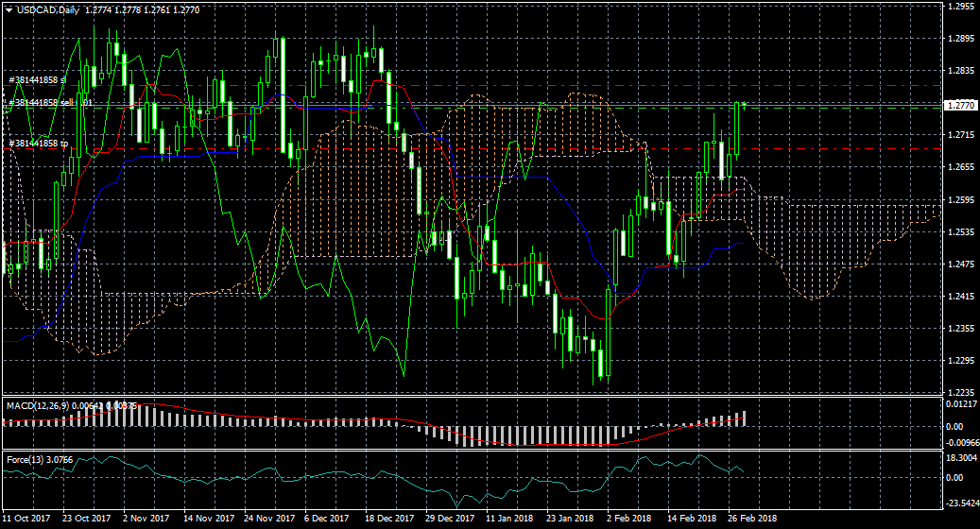The height and width of the screenshot is (529, 980).
Task: Click the 2 Nov 2017 date label
Action: [146, 519]
